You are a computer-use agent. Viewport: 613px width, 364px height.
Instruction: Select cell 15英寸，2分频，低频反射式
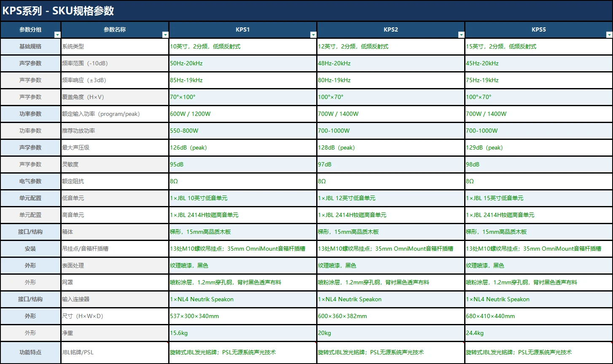(x=539, y=47)
